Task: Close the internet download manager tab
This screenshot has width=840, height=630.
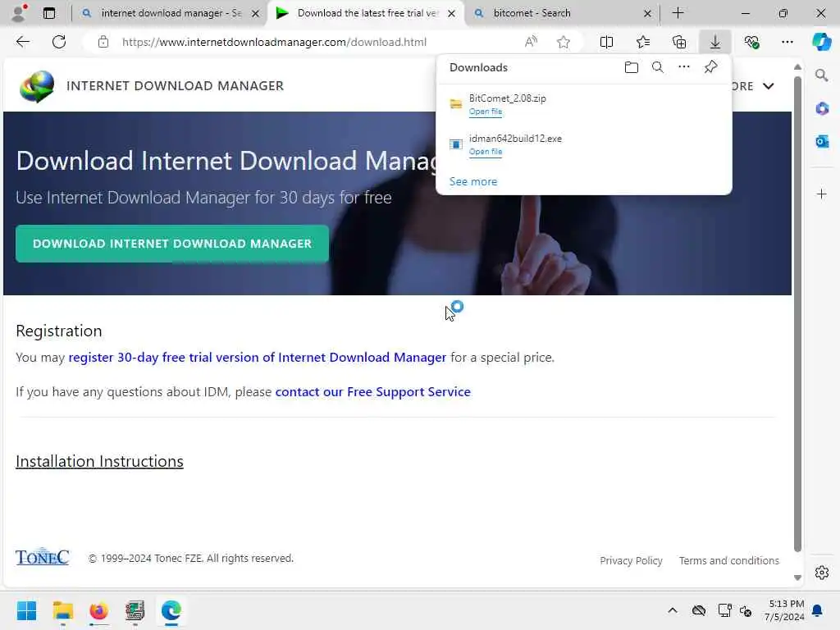Action: 256,13
